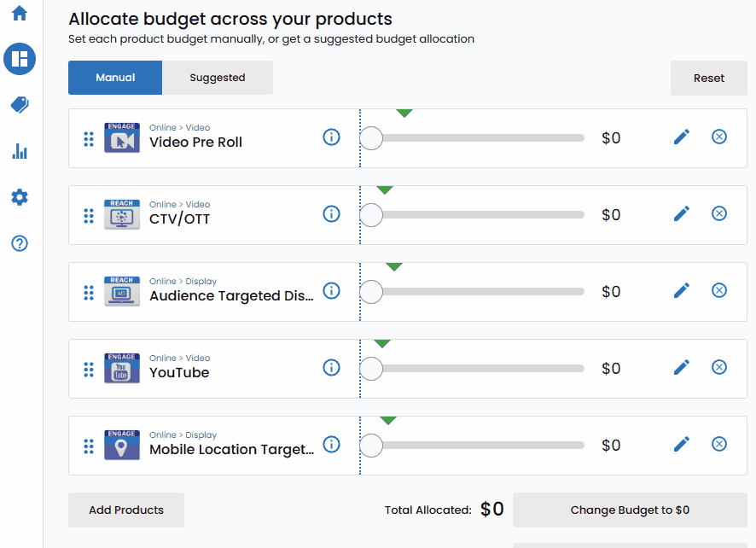This screenshot has height=548, width=756.
Task: Open the bar chart reports icon
Action: pos(20,151)
